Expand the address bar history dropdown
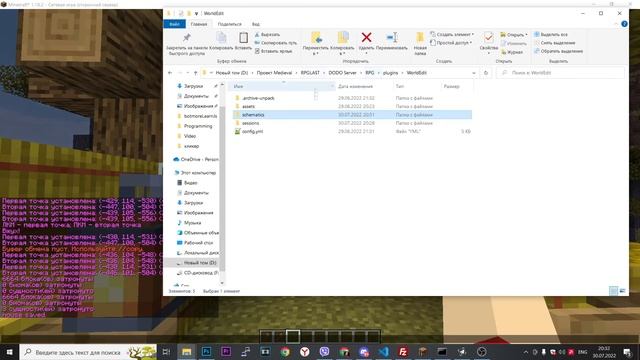This screenshot has height=360, width=640. (x=473, y=73)
